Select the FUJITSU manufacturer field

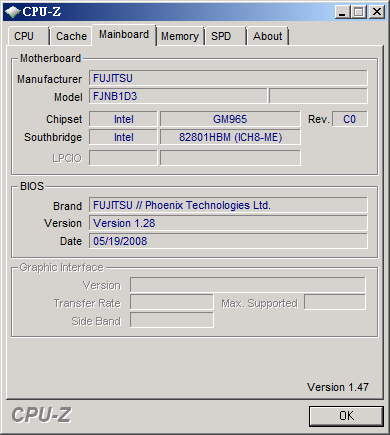[x=228, y=78]
